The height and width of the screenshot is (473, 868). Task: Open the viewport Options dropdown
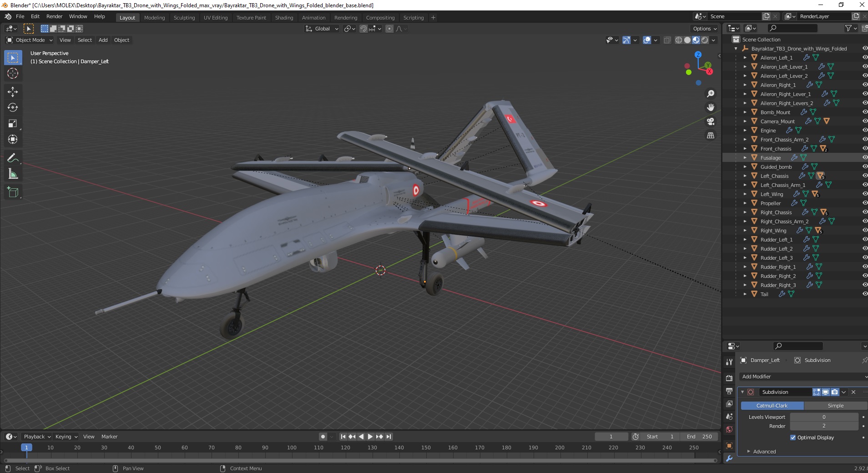click(x=704, y=29)
